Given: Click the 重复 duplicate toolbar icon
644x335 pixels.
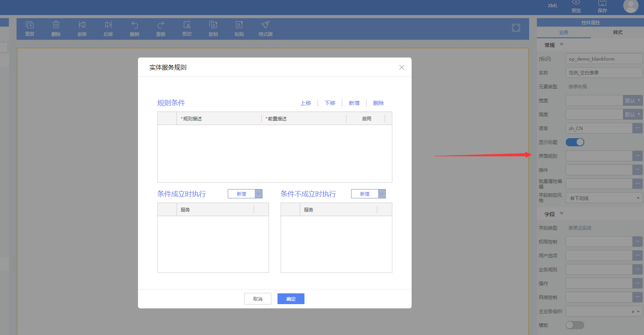Looking at the screenshot, I should click(30, 25).
